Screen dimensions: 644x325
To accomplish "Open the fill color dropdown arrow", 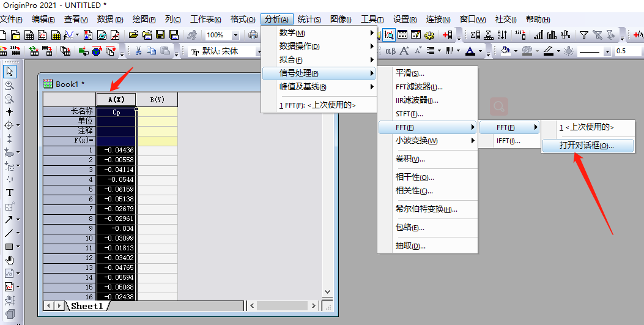I will tap(515, 51).
